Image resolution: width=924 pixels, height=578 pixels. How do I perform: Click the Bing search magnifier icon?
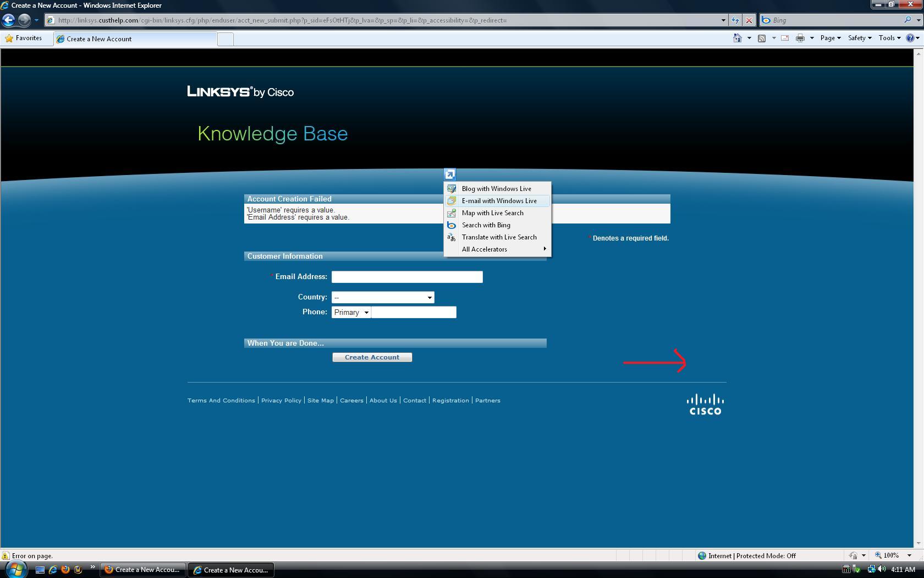pyautogui.click(x=908, y=20)
